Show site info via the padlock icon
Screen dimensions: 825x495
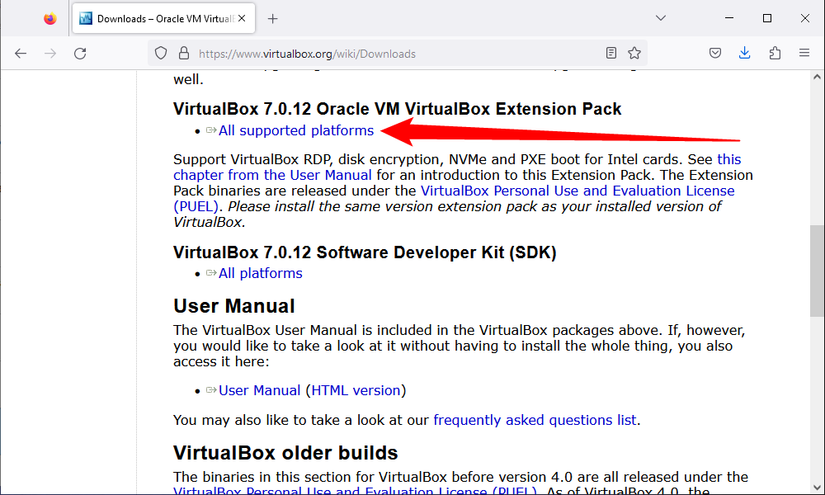pyautogui.click(x=183, y=53)
